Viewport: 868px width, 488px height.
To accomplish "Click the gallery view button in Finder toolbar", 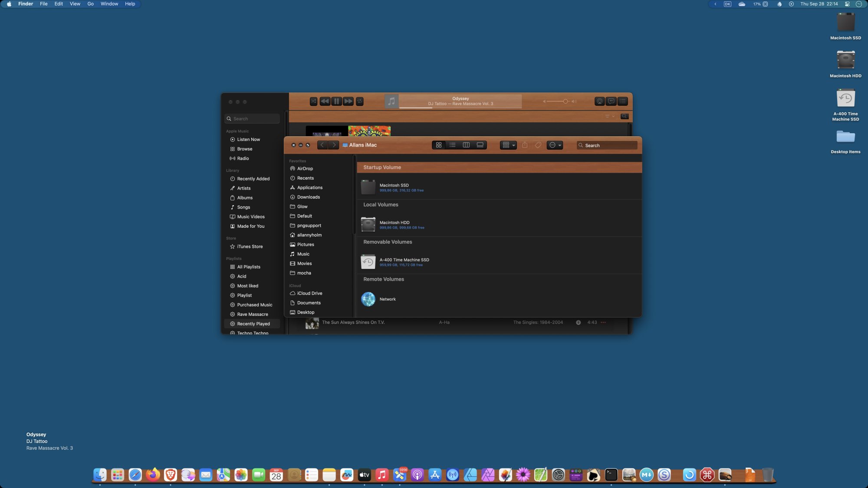I will point(480,145).
